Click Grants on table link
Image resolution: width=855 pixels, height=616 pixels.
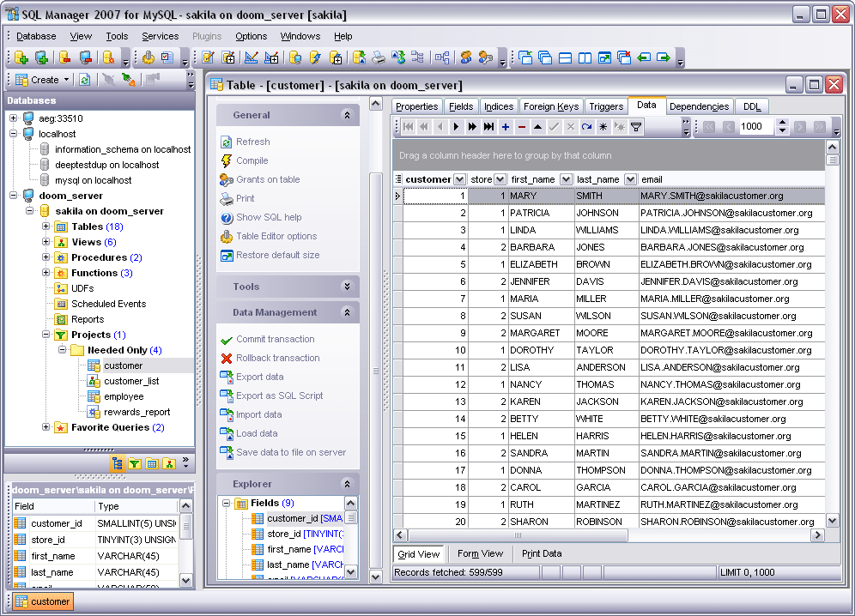pyautogui.click(x=268, y=179)
